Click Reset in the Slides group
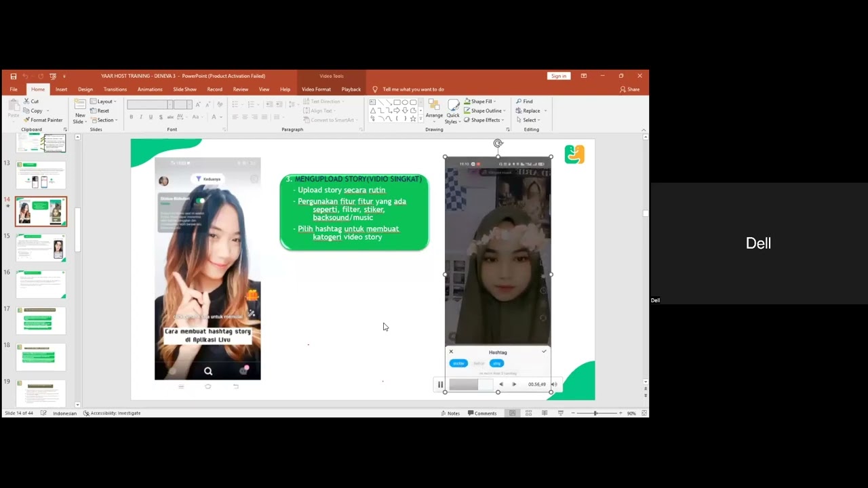 100,110
